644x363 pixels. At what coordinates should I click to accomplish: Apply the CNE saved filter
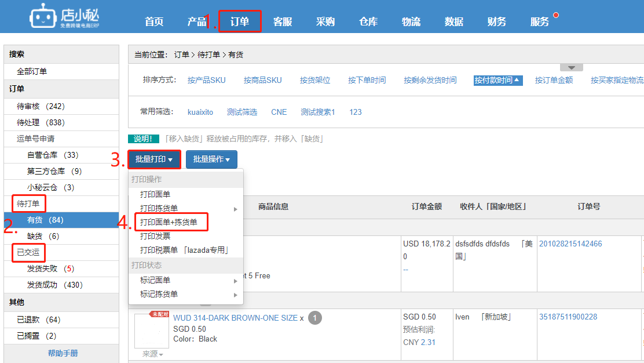click(x=279, y=112)
